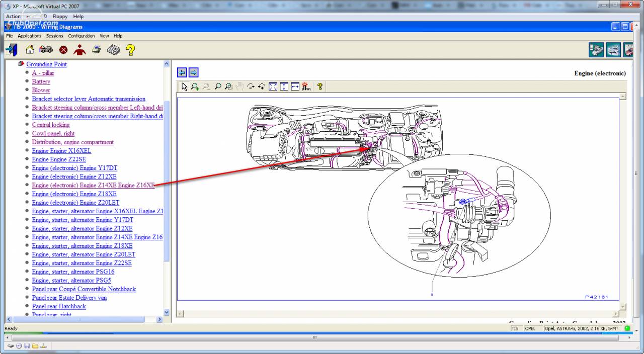Click the tree panel scroll right arrow
Screen dimensions: 644x354
pyautogui.click(x=160, y=319)
